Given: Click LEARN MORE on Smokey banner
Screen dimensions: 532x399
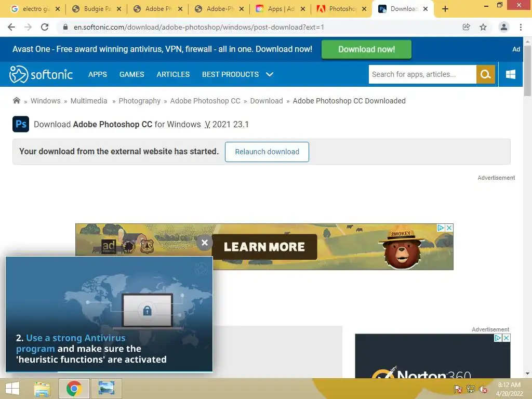Looking at the screenshot, I should tap(264, 247).
